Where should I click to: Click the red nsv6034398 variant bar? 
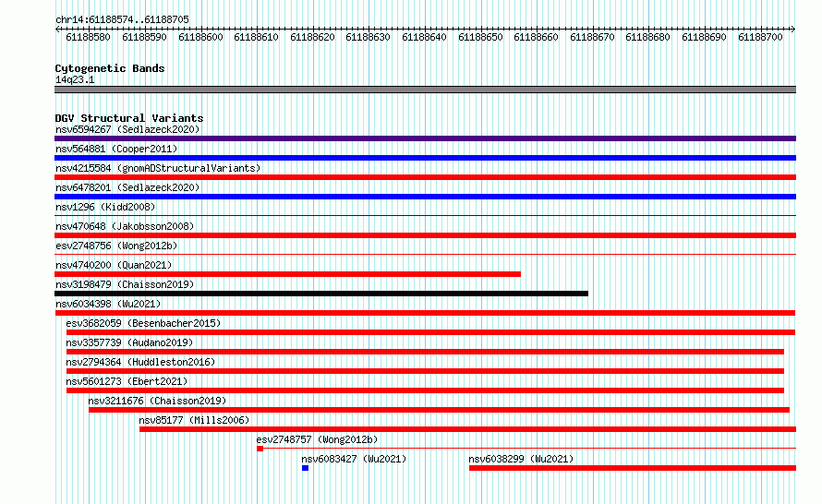coord(425,313)
